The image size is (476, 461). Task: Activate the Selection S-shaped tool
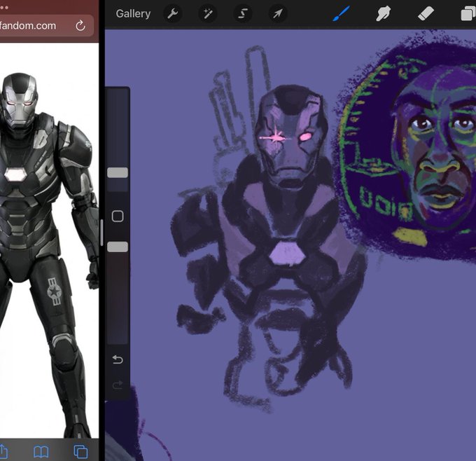(243, 14)
